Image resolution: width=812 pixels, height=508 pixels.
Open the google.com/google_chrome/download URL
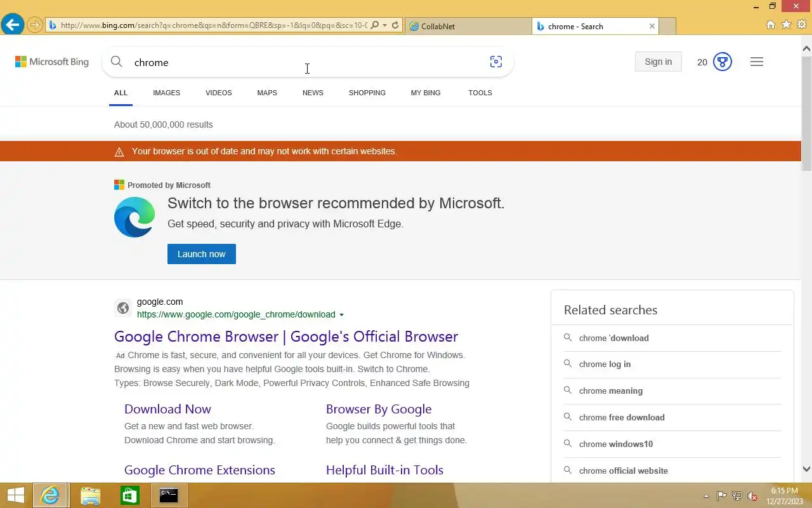pyautogui.click(x=236, y=314)
